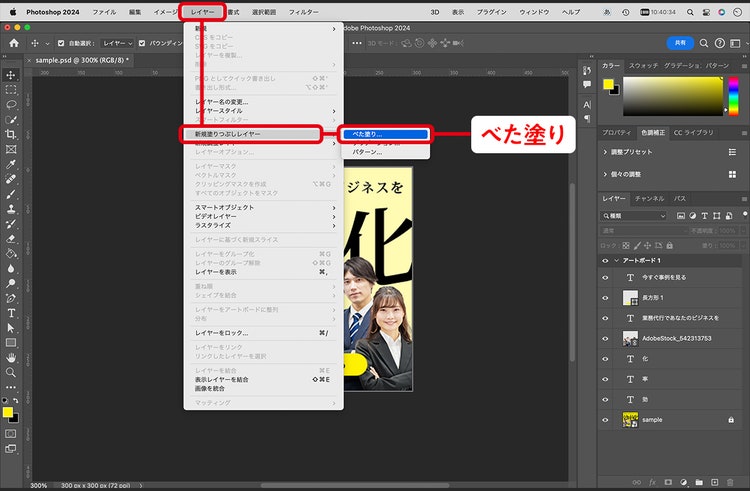Screen dimensions: 750x491
Task: Click the AdobeStock layer thumbnail
Action: 630,338
